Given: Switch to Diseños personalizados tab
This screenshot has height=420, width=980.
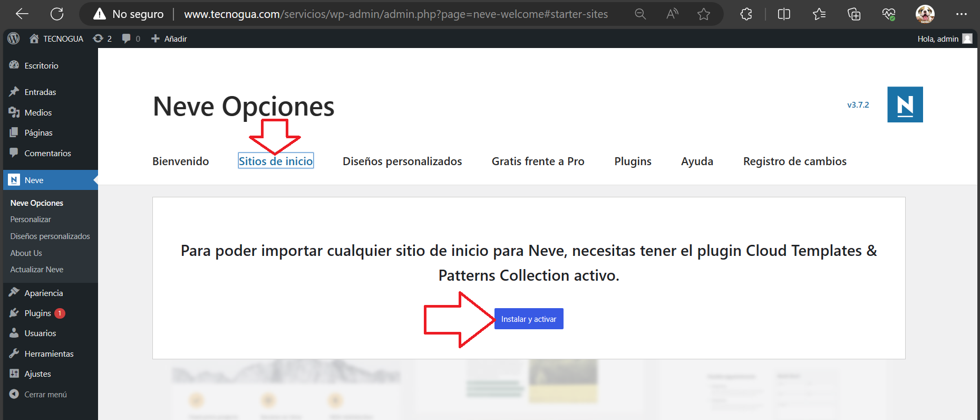Looking at the screenshot, I should pyautogui.click(x=402, y=161).
